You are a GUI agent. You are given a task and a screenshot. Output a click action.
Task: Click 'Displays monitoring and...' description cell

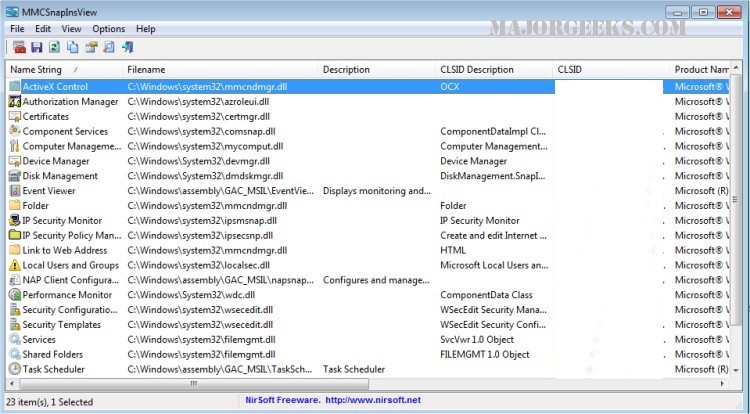coord(377,191)
